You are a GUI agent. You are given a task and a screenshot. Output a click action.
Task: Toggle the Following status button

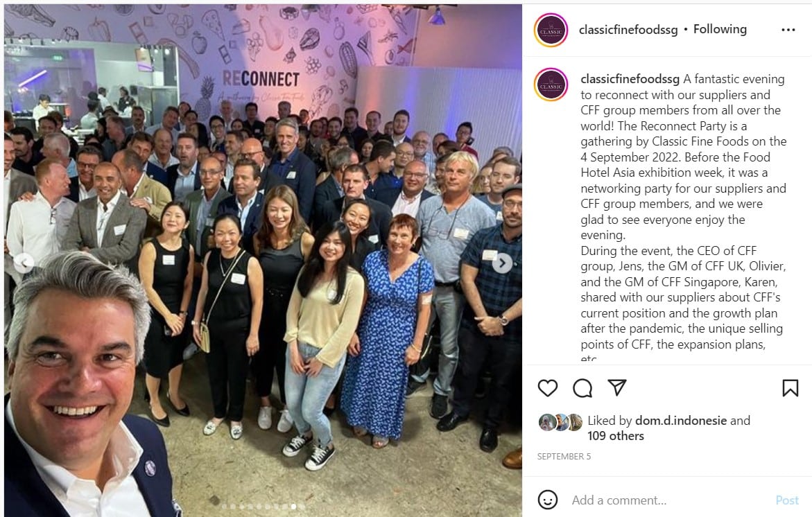tap(720, 30)
